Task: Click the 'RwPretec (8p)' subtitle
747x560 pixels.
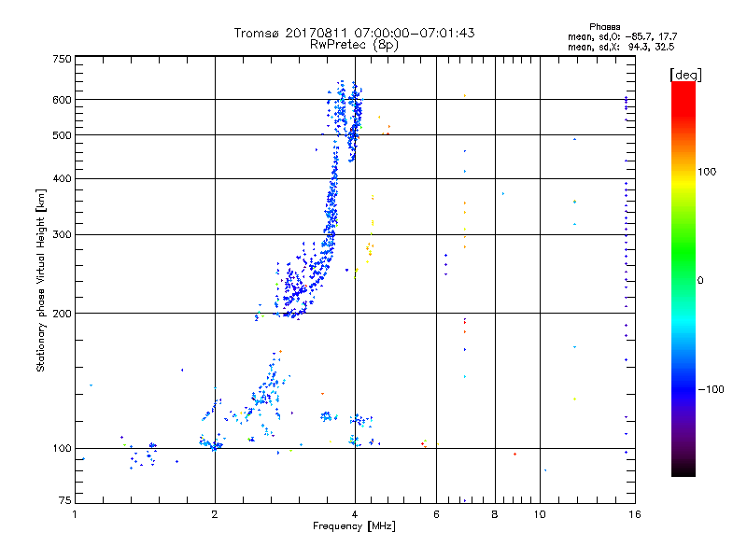Action: [354, 45]
